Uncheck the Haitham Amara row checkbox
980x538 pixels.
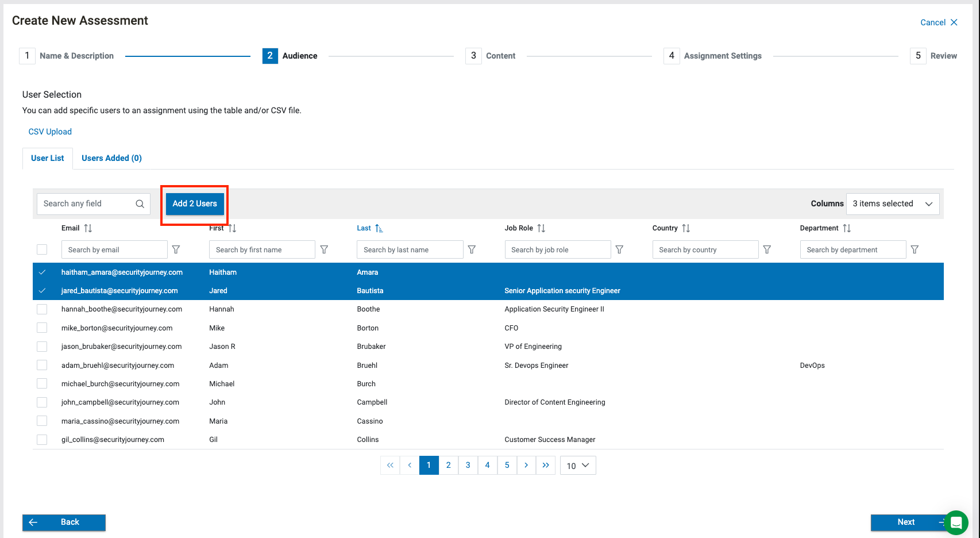pyautogui.click(x=42, y=272)
